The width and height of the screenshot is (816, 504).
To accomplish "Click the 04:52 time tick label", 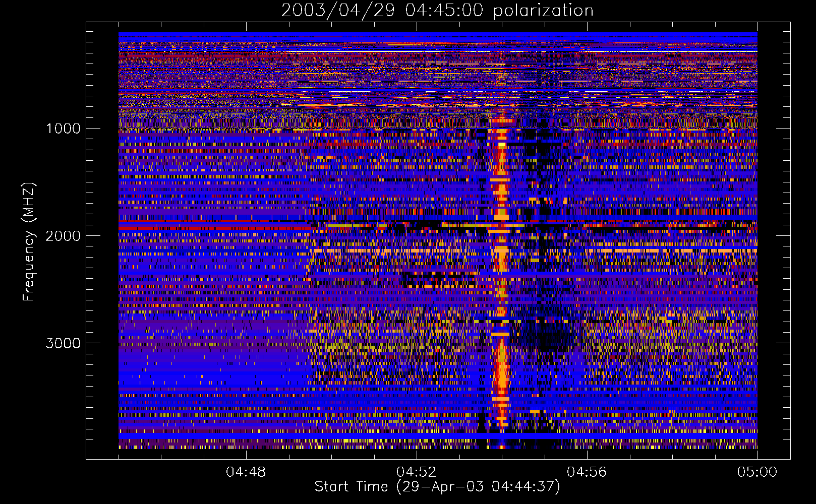I will click(417, 472).
